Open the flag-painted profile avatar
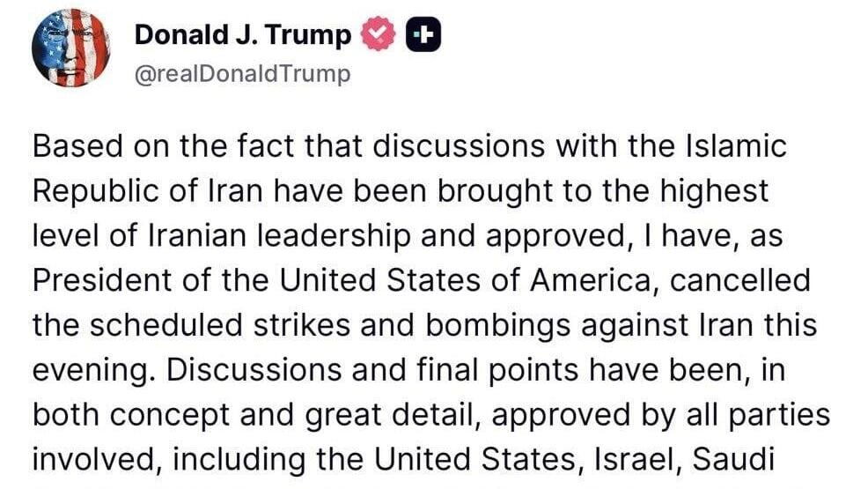Screen dimensions: 868x489 [x=70, y=48]
